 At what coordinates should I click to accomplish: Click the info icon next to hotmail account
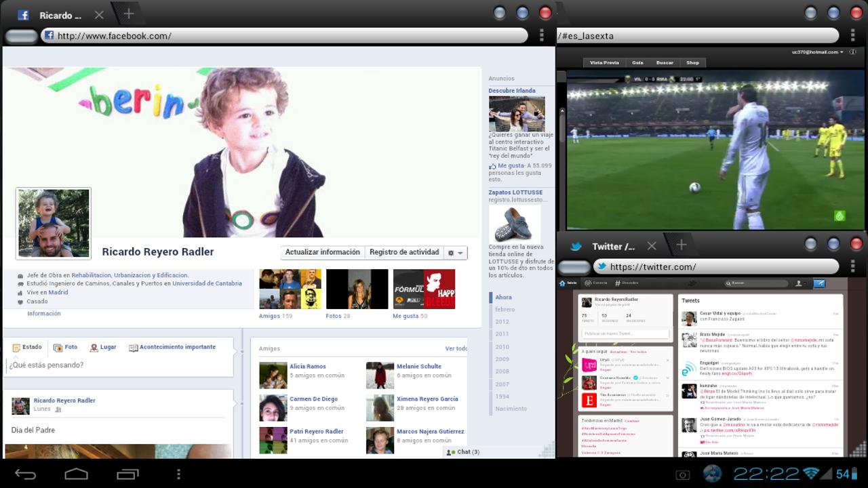click(x=853, y=52)
